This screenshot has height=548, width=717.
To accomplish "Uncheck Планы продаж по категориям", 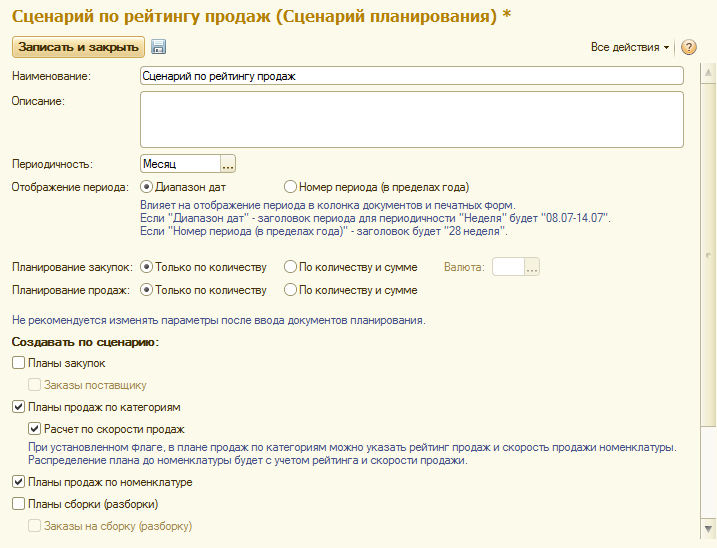I will [18, 407].
